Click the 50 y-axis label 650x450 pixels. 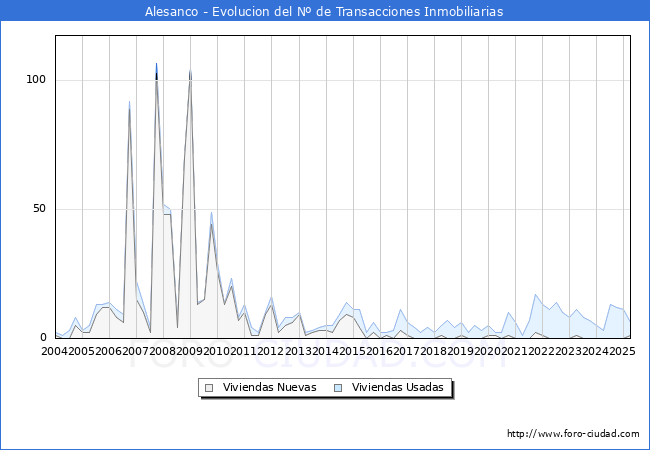point(39,208)
